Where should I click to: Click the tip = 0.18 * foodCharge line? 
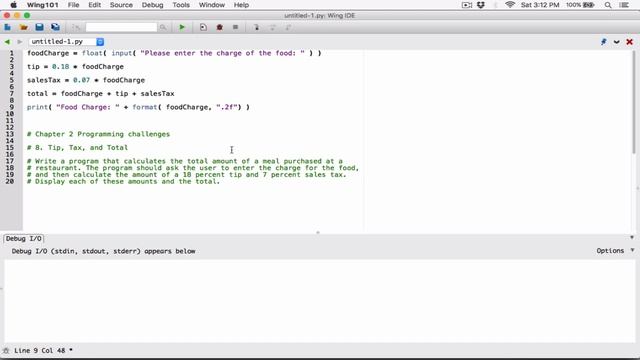(76, 67)
